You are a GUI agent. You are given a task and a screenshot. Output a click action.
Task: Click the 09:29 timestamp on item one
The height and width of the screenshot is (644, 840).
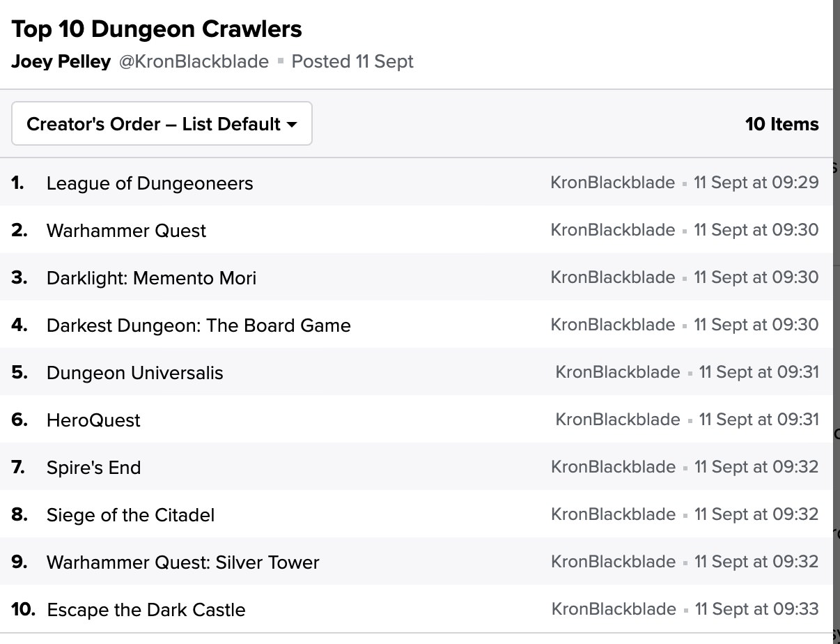pos(756,183)
